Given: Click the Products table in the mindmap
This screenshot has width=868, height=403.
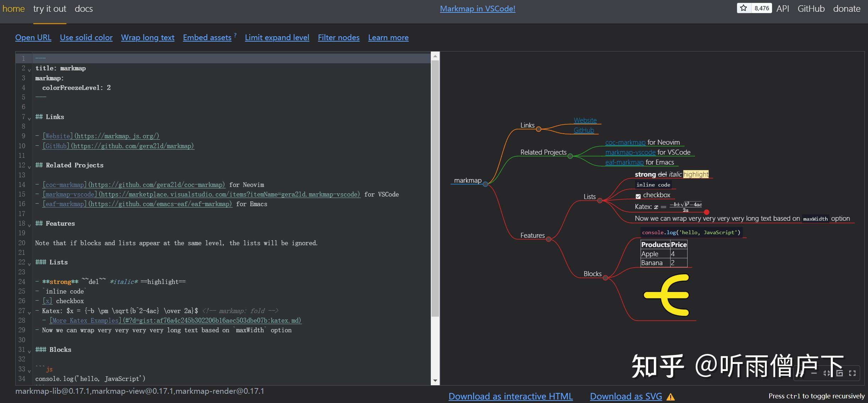Looking at the screenshot, I should click(x=663, y=254).
